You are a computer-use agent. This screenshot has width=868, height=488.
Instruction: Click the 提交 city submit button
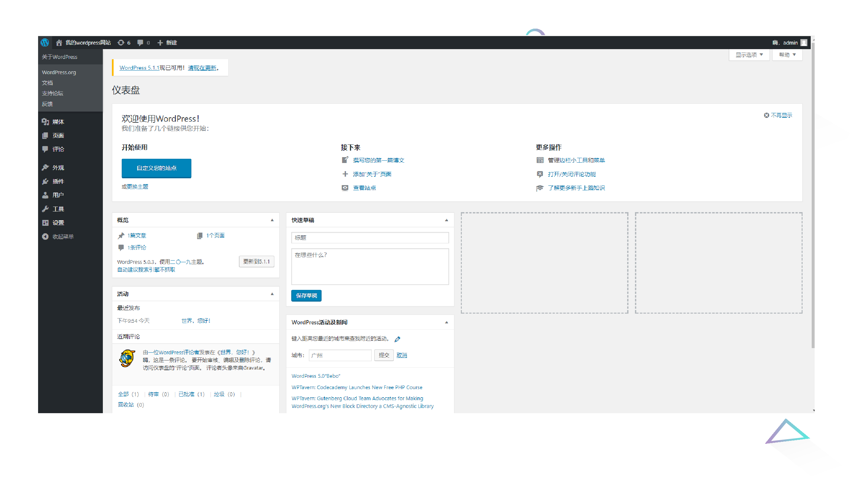click(383, 355)
